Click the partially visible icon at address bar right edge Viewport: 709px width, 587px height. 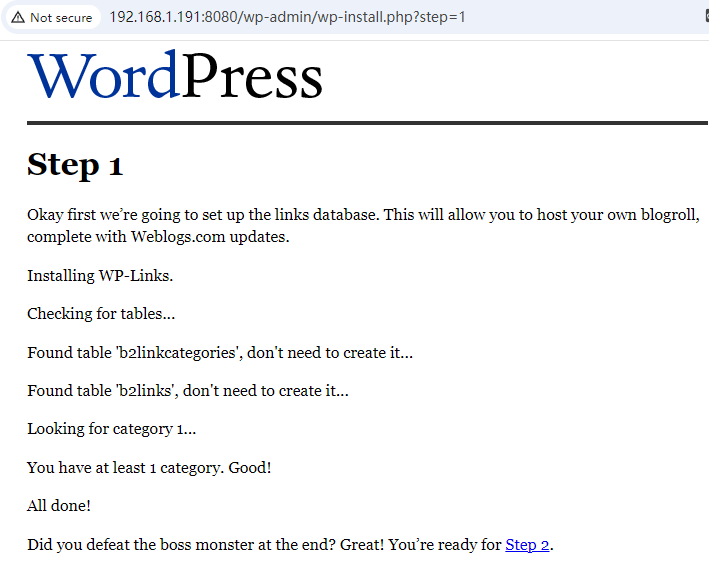(703, 17)
